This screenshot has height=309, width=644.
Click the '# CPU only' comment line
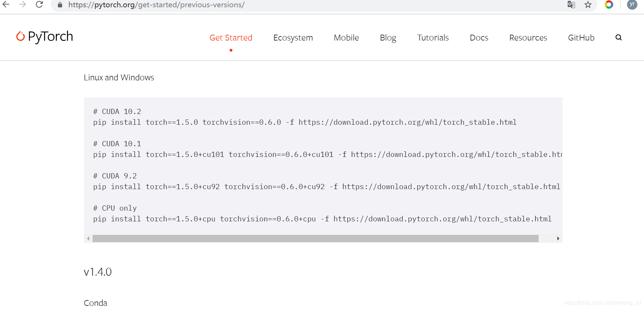point(115,208)
